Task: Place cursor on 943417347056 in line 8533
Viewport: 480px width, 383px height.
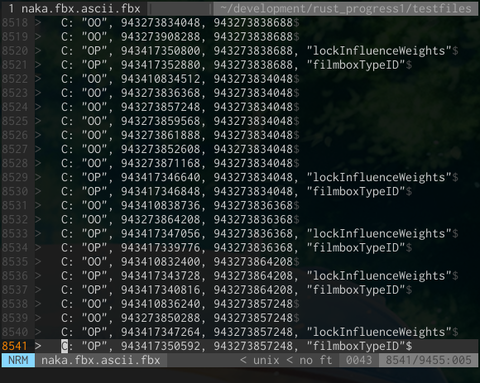Action: pos(160,234)
